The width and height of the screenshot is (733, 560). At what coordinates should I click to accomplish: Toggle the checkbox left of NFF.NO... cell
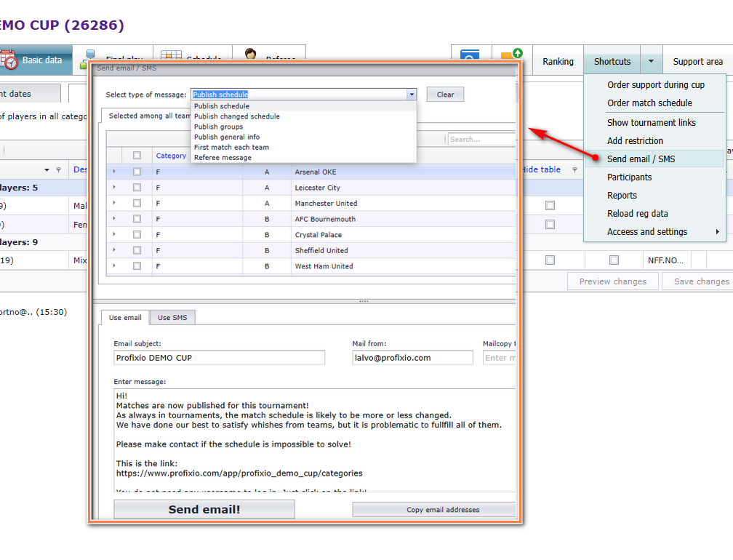click(614, 260)
